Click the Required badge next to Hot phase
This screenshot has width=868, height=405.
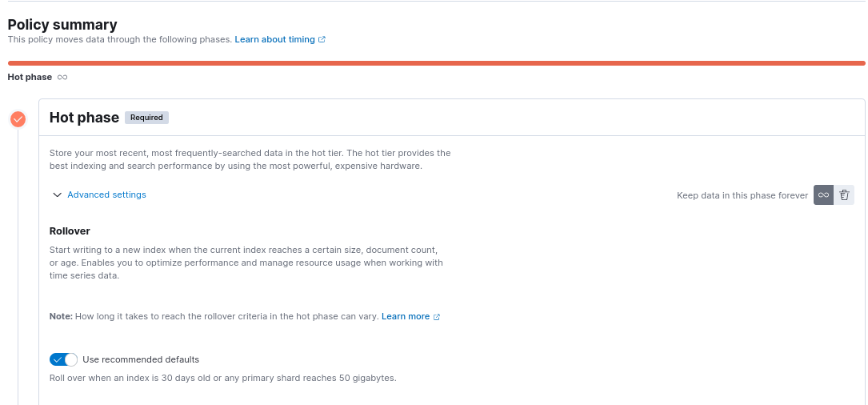[x=146, y=118]
